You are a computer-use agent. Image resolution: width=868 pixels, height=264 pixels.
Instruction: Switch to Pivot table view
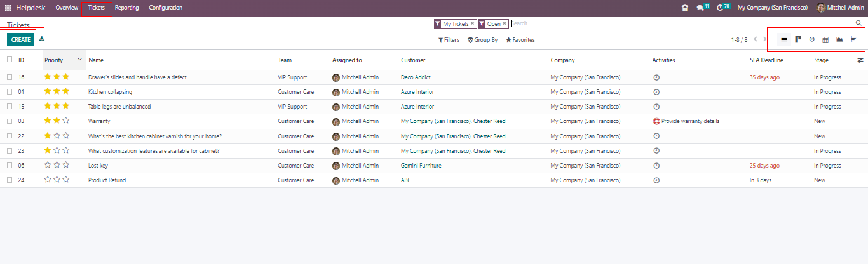[825, 39]
